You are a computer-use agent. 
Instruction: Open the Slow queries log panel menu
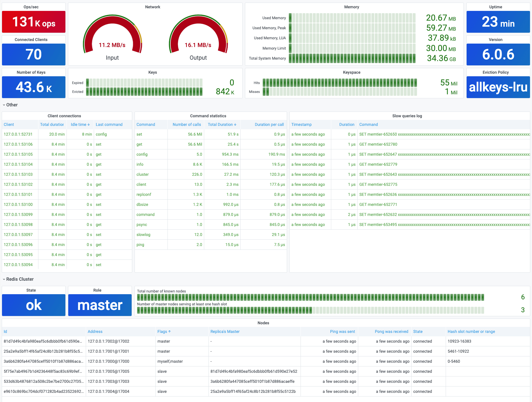pyautogui.click(x=407, y=116)
